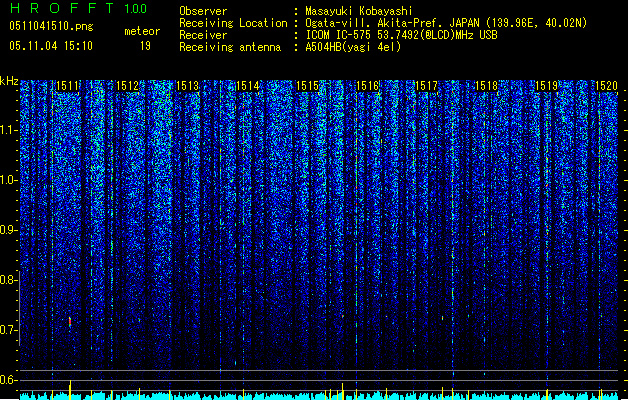The height and width of the screenshot is (400, 629).
Task: Click the Receiving Location field label
Action: click(x=233, y=23)
